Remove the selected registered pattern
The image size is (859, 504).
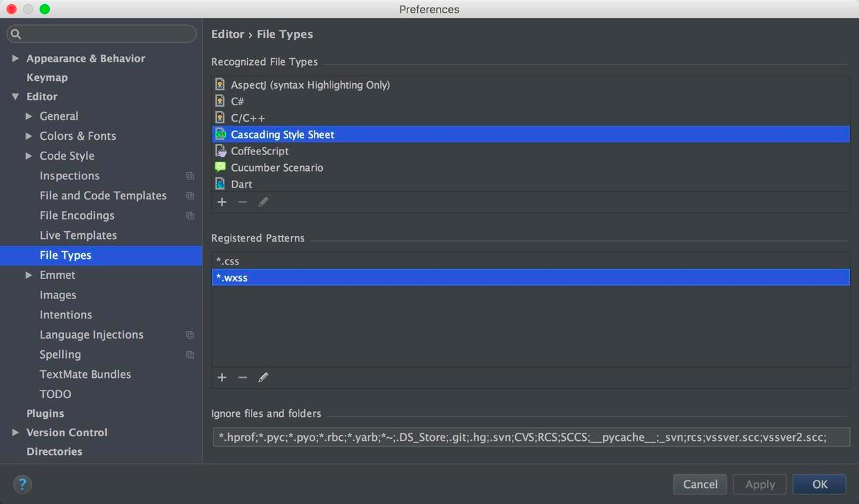242,377
